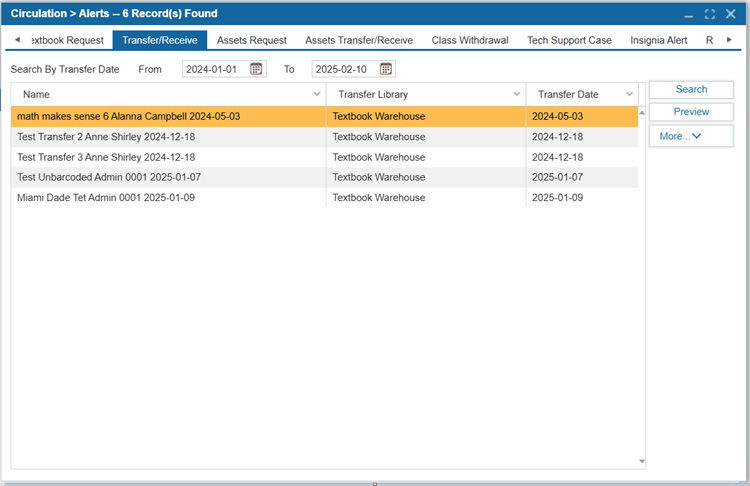Select row math makes sense 6 Alanna Campbell
Image resolution: width=750 pixels, height=486 pixels.
point(324,117)
